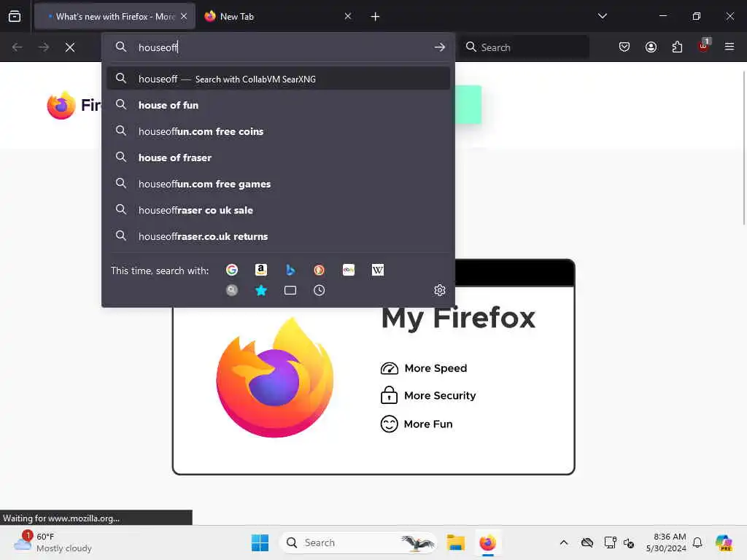Select 'houseoff — Search with CollabVM SearXNG' suggestion
747x560 pixels.
pyautogui.click(x=278, y=79)
